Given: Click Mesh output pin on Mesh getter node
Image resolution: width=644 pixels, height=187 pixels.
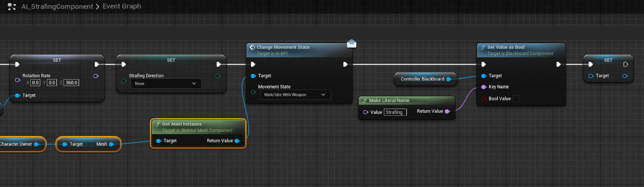Looking at the screenshot, I should pyautogui.click(x=111, y=144).
